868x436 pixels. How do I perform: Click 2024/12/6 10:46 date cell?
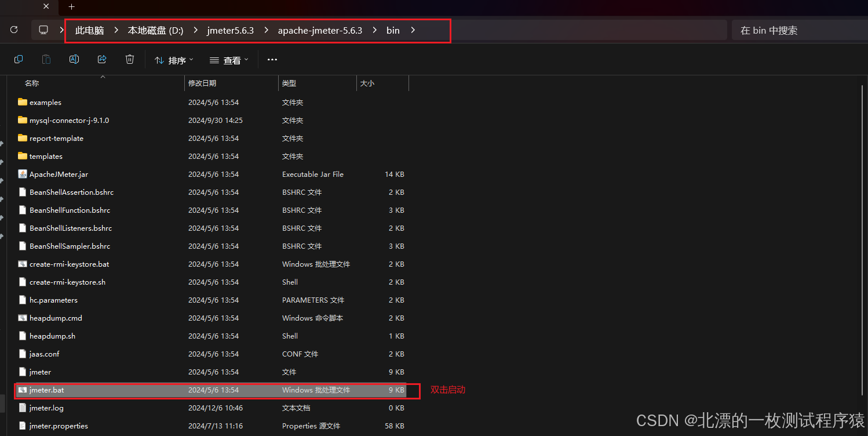tap(216, 408)
